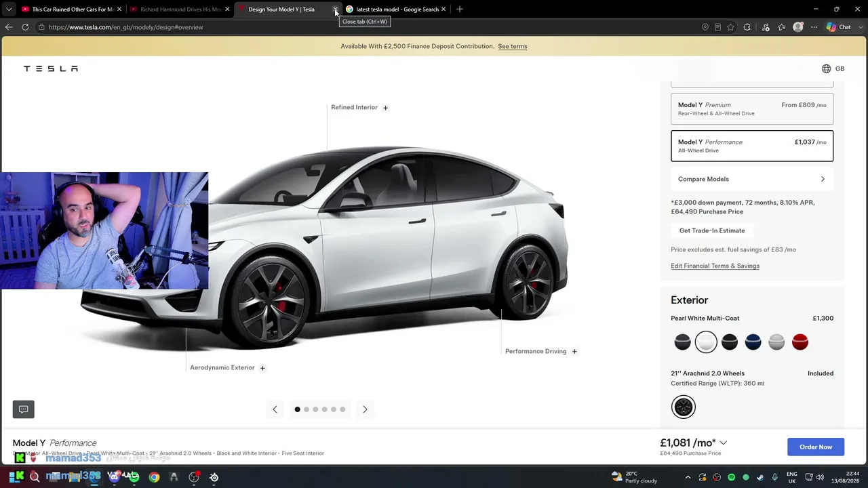The width and height of the screenshot is (868, 488).
Task: Choose silver exterior paint swatch
Action: pyautogui.click(x=776, y=342)
